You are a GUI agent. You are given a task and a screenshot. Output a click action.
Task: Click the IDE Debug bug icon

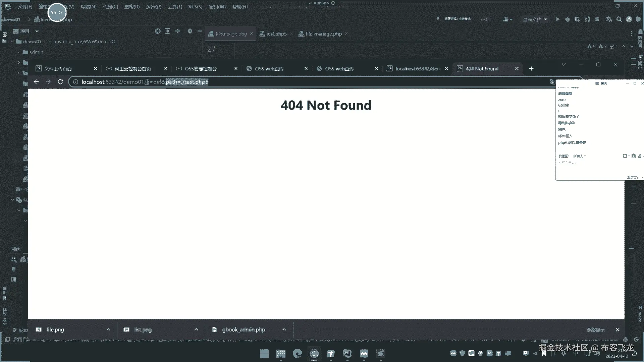[x=567, y=19]
